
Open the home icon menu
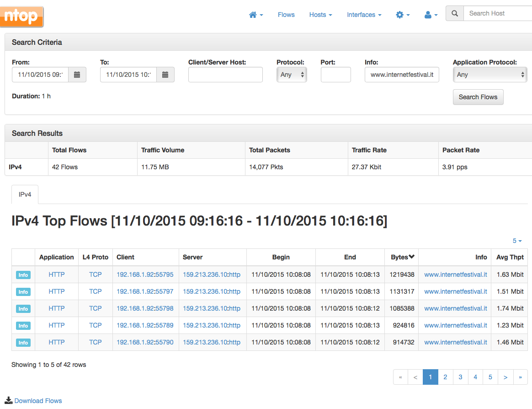[256, 15]
